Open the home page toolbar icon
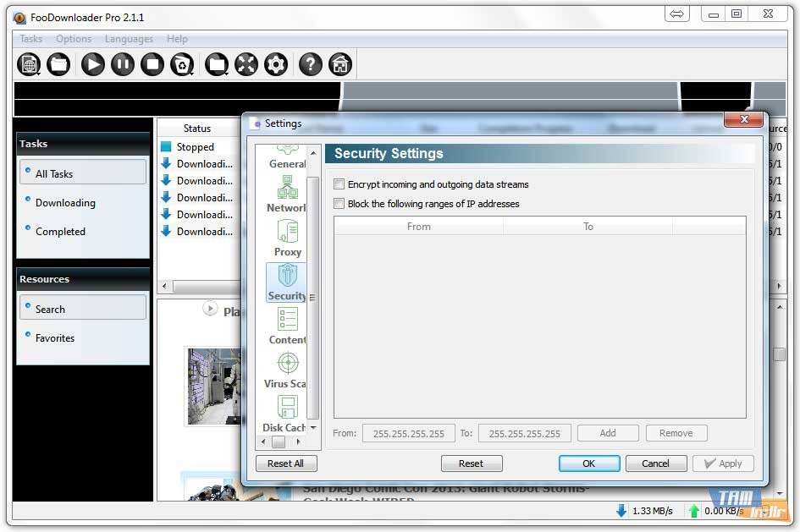Screen dimensions: 800x532 pyautogui.click(x=339, y=64)
